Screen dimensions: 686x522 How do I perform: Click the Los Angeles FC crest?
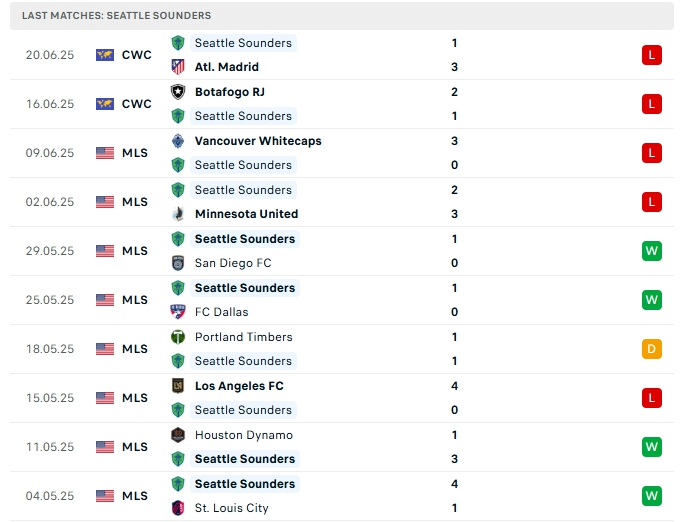tap(178, 386)
